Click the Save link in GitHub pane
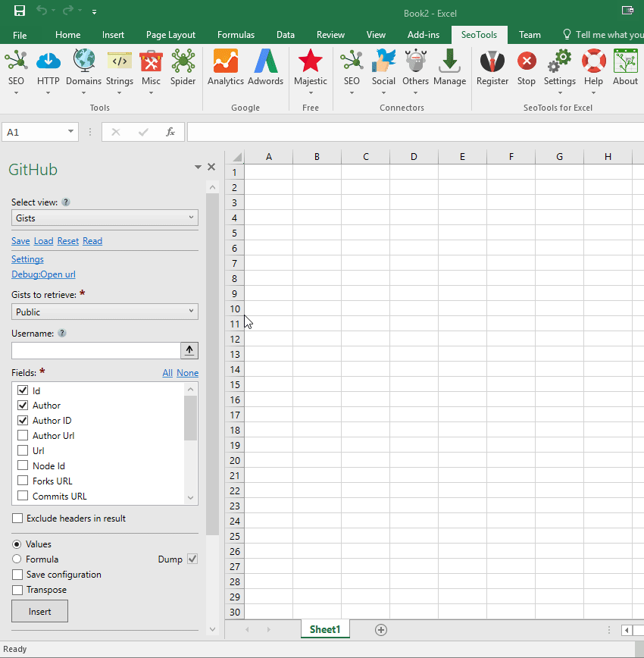Image resolution: width=644 pixels, height=658 pixels. [x=20, y=241]
